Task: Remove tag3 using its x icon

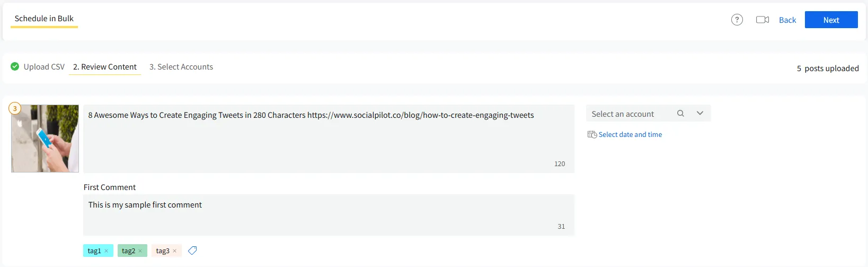Action: 175,251
